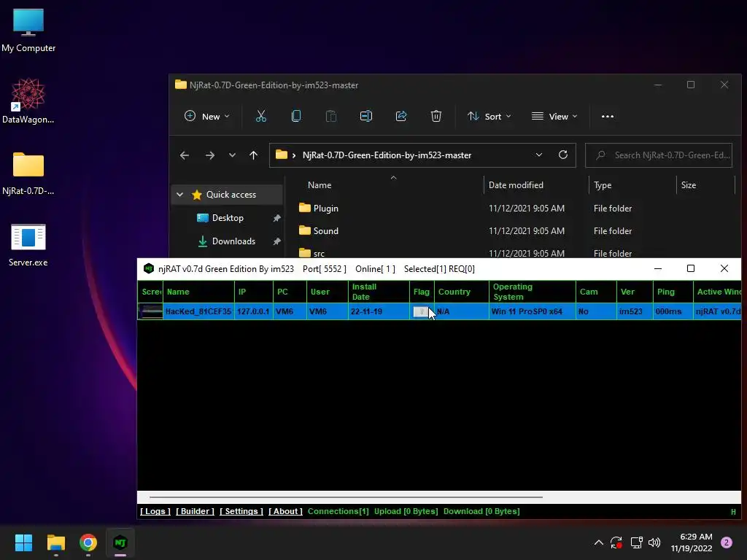Click Explorer Type column header
The image size is (747, 560).
[x=632, y=184]
